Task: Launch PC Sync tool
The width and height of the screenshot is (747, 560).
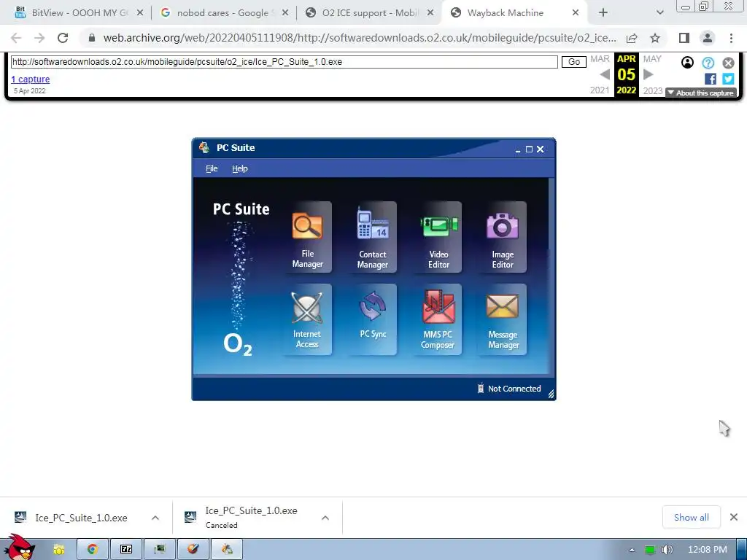Action: coord(373,319)
